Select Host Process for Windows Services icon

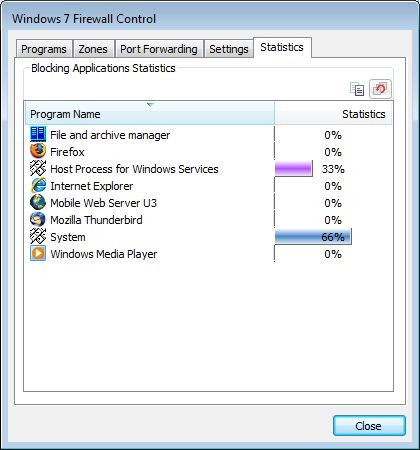coord(38,168)
